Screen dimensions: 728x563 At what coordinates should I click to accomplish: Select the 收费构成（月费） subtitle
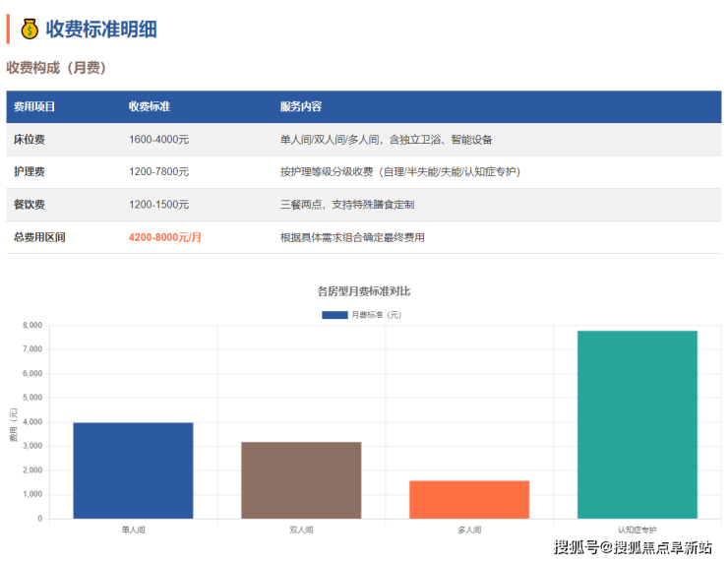[56, 68]
